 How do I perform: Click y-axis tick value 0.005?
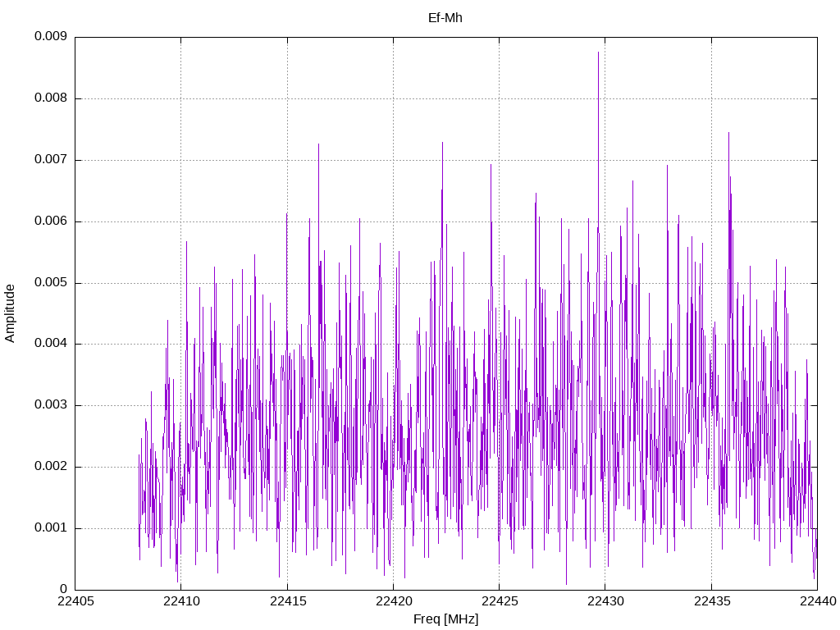tap(51, 282)
